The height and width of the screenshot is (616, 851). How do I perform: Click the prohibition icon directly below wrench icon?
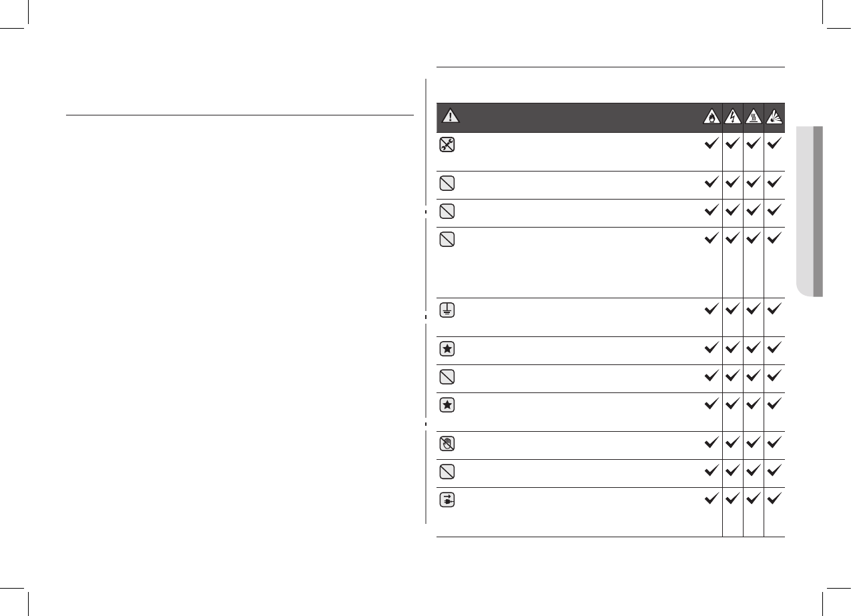(447, 182)
